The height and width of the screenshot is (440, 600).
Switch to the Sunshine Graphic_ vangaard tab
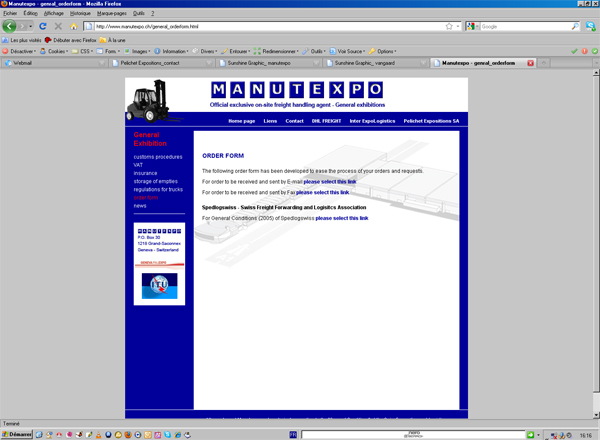(375, 63)
